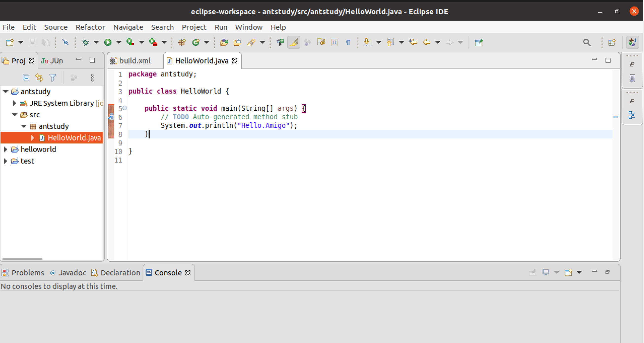Screen dimensions: 644x343
Task: Expand the helloworld project node
Action: [x=5, y=149]
